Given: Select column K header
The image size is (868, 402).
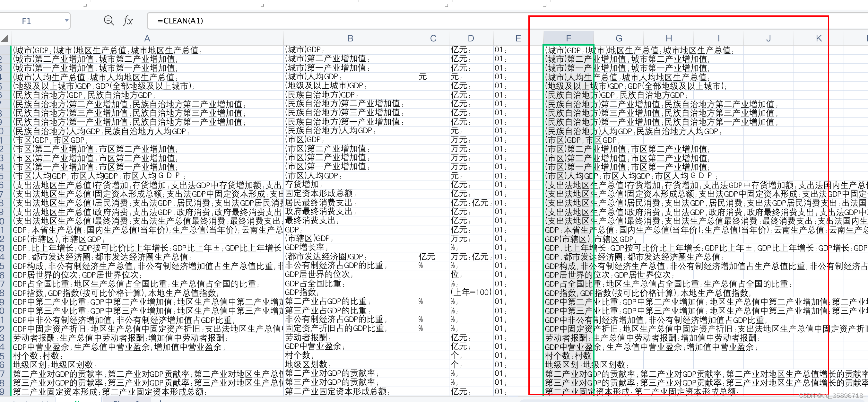Looking at the screenshot, I should coord(819,39).
